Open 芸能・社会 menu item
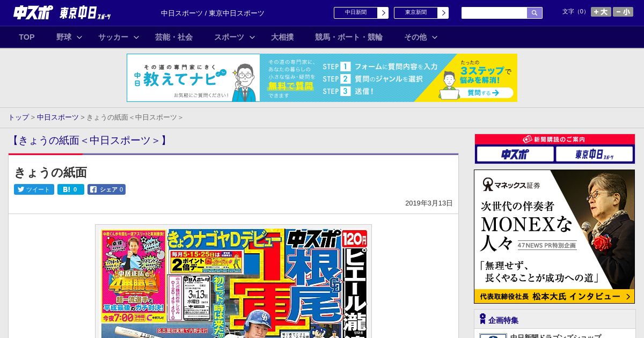 coord(174,37)
